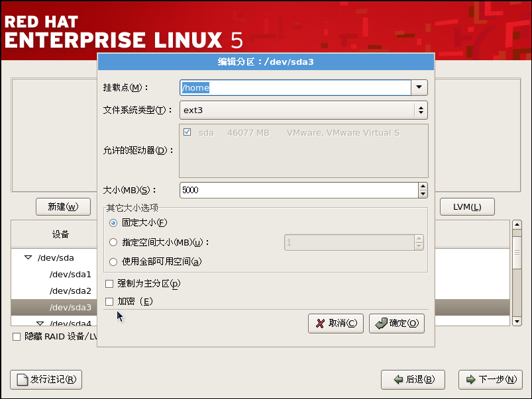Select /dev/sda2 in device list

click(x=70, y=291)
